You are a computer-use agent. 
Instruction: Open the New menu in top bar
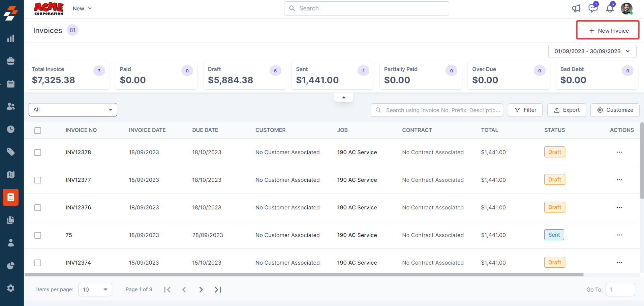[82, 8]
